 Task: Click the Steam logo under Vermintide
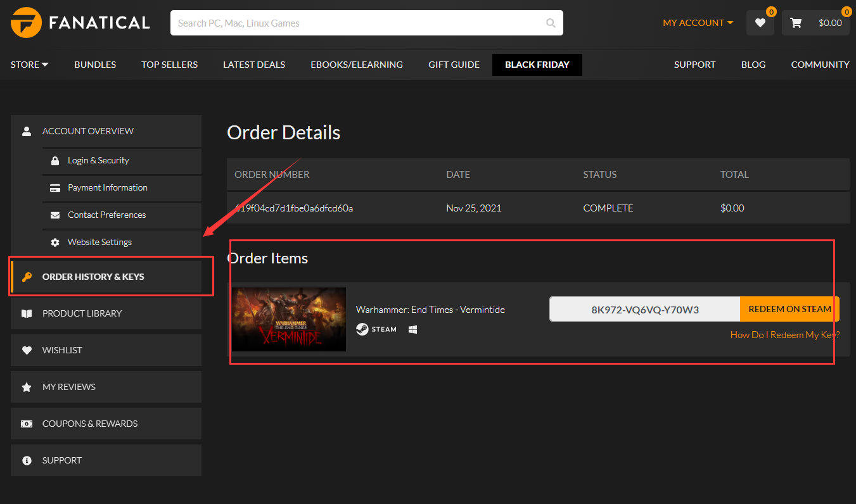click(376, 329)
